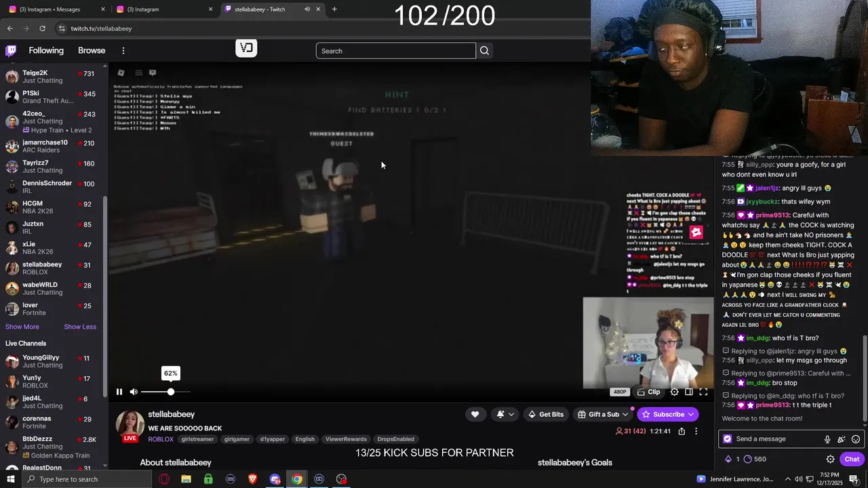
Task: Click stellababeey's profile avatar
Action: pyautogui.click(x=130, y=425)
